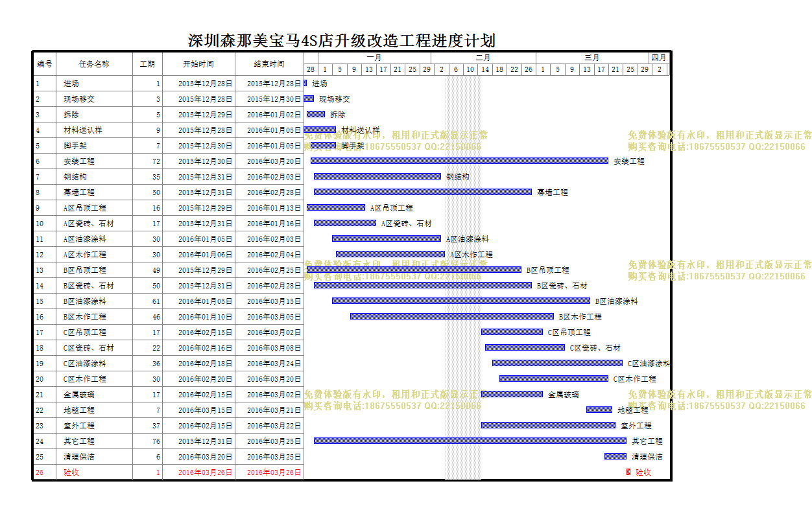This screenshot has width=812, height=512.
Task: Click duration value 76 in 其它工程 row
Action: point(156,441)
